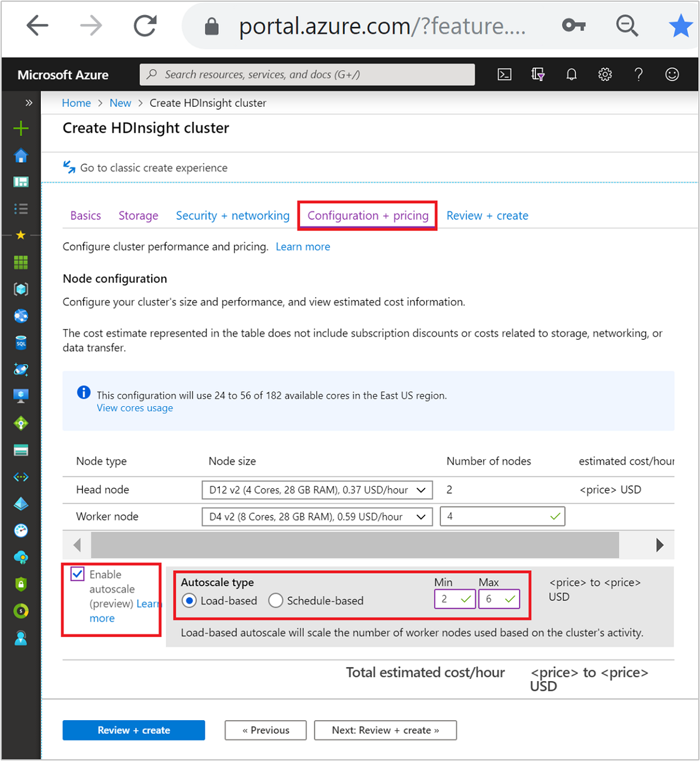Open SQL databases sidebar icon

pos(21,343)
